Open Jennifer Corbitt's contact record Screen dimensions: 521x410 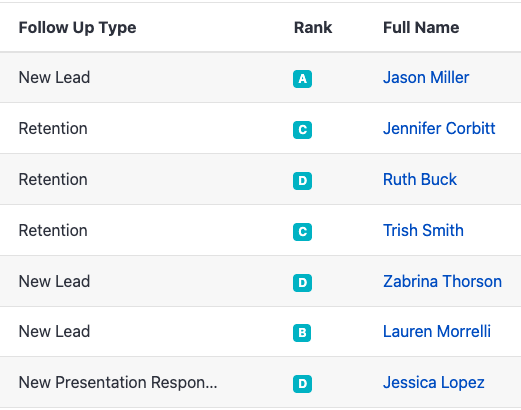coord(439,129)
